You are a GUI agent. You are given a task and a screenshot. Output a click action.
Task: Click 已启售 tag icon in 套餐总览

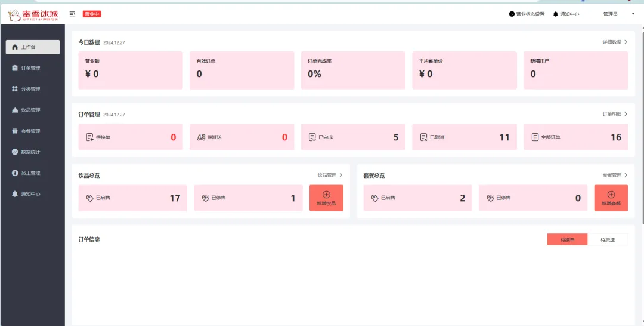(x=374, y=198)
